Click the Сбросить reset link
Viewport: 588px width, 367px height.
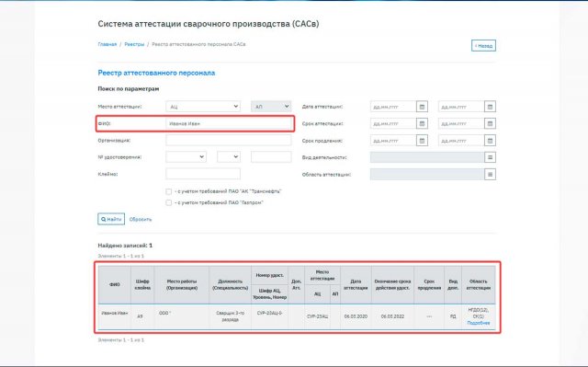click(x=141, y=220)
